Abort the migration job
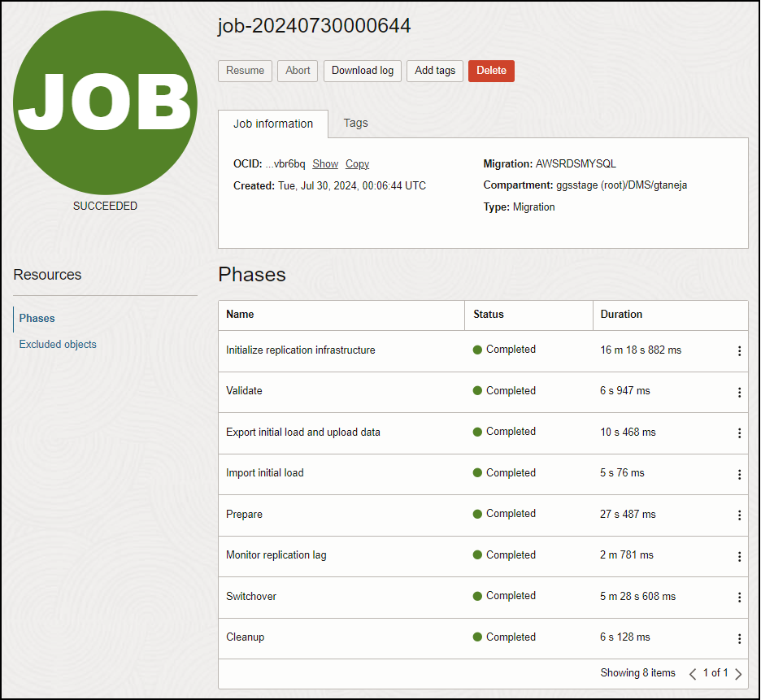The height and width of the screenshot is (700, 761). point(297,71)
